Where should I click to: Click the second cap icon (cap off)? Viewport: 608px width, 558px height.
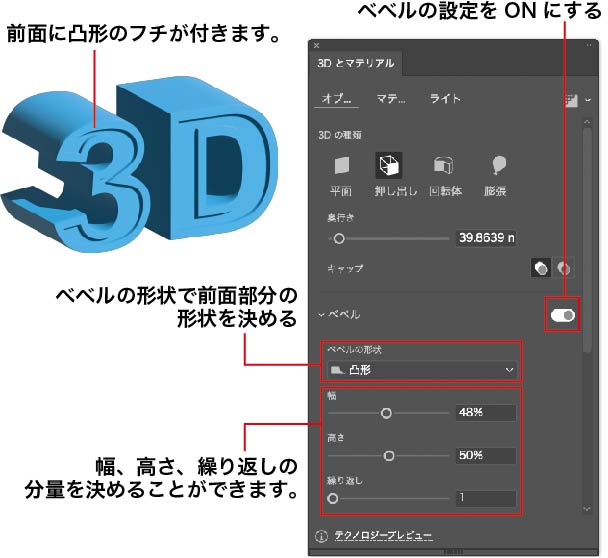(565, 269)
